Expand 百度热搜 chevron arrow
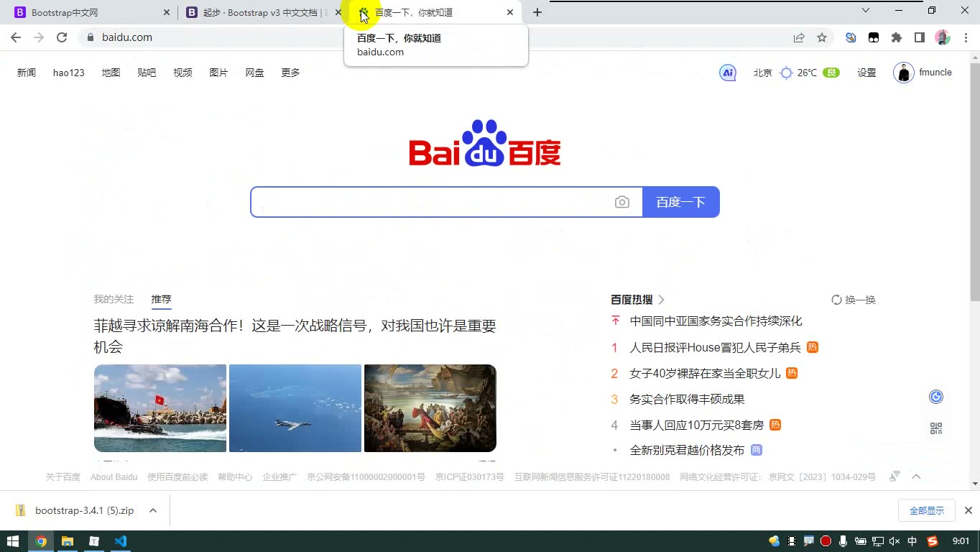This screenshot has width=980, height=552. (661, 300)
